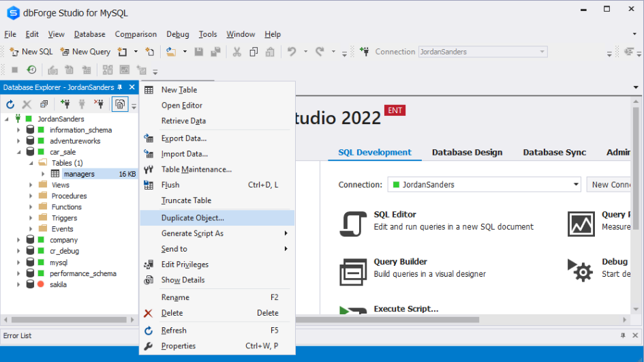Expand the managers table node
644x362 pixels.
coord(43,174)
